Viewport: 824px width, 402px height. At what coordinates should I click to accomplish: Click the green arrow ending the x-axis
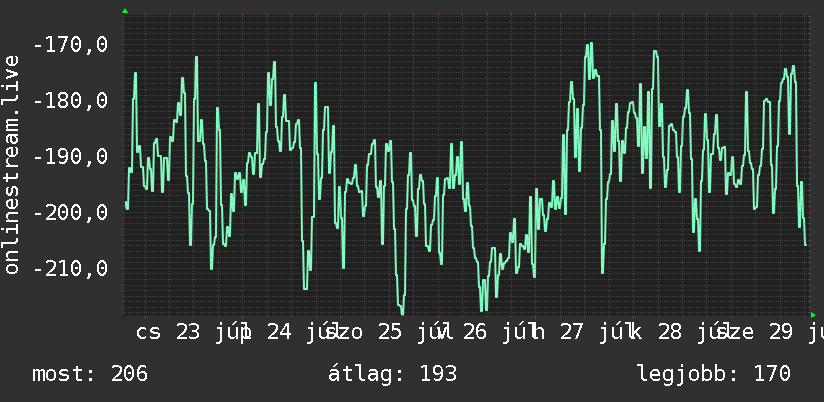click(813, 315)
